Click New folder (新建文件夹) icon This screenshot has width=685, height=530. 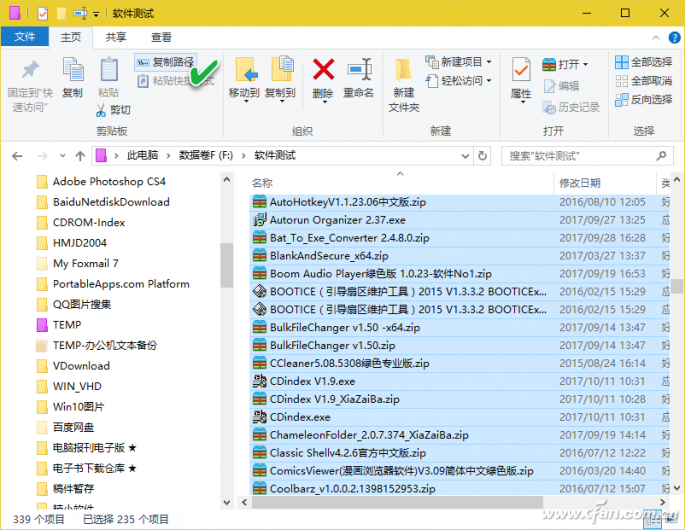pos(403,70)
